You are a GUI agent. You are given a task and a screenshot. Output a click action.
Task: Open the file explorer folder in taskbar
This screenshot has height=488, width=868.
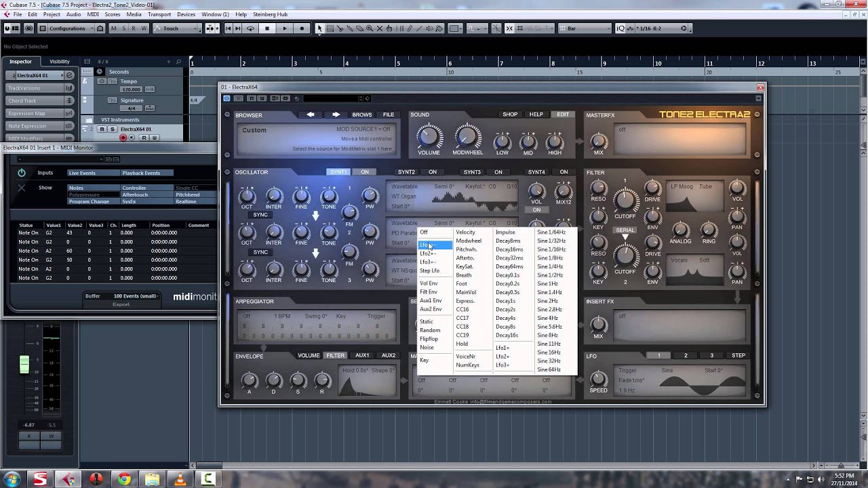tap(152, 479)
